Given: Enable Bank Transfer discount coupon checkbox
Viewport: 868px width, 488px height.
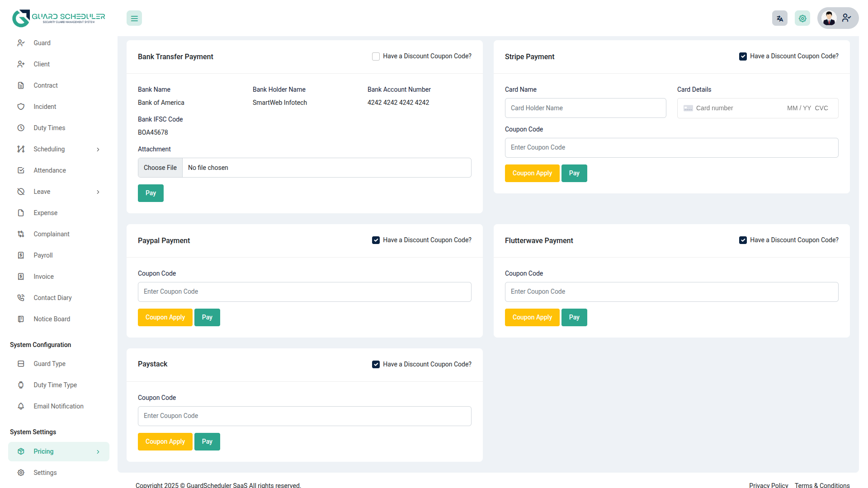Looking at the screenshot, I should point(376,56).
